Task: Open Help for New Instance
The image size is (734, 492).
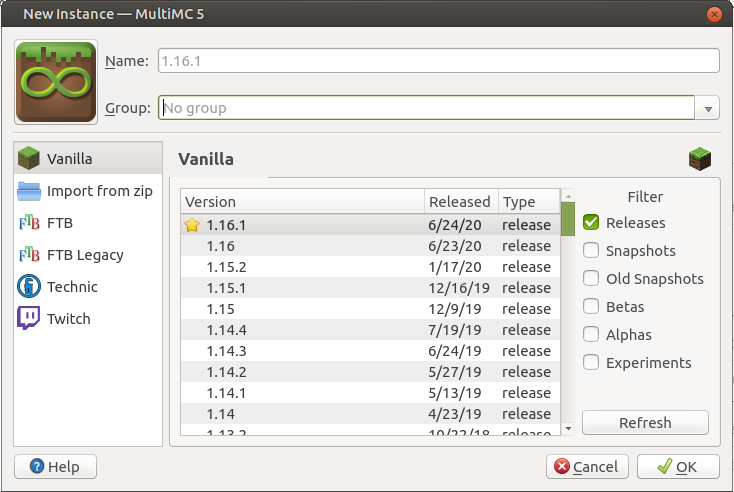Action: [55, 466]
